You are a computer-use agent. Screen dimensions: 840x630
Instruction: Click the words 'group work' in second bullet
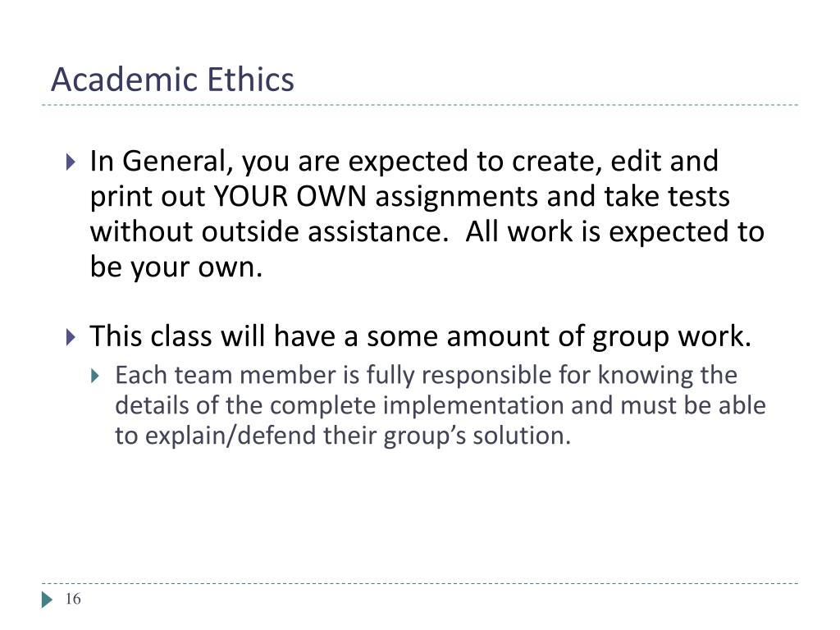point(672,337)
